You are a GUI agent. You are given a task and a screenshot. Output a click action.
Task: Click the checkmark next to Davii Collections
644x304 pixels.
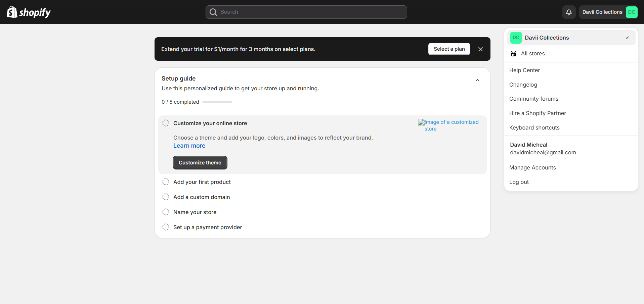[627, 38]
